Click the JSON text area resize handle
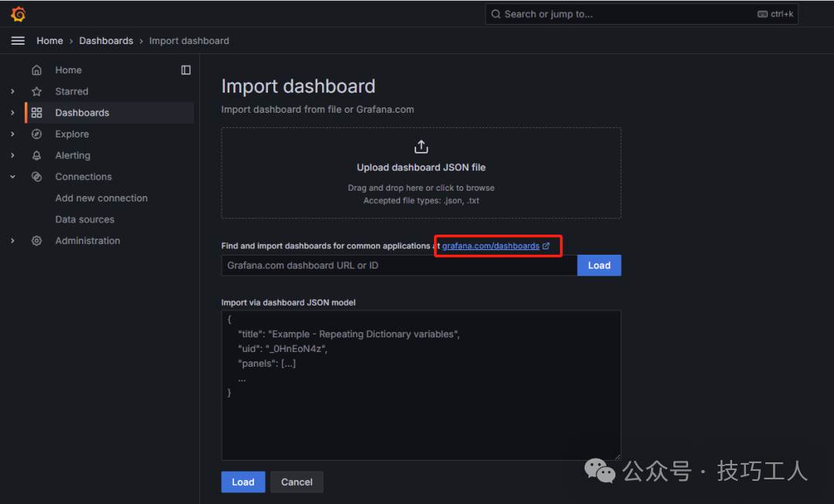Viewport: 834px width, 504px height. [x=618, y=457]
